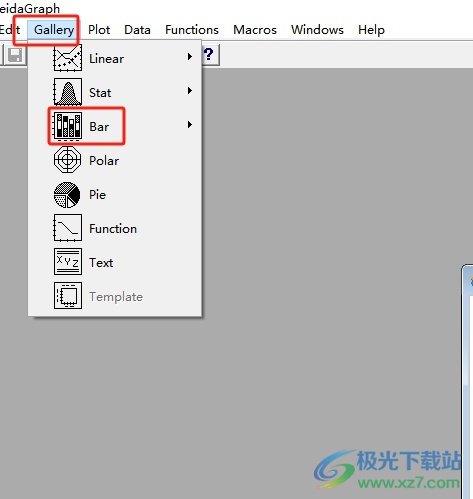The height and width of the screenshot is (499, 473).
Task: Open the Plot menu
Action: click(99, 30)
